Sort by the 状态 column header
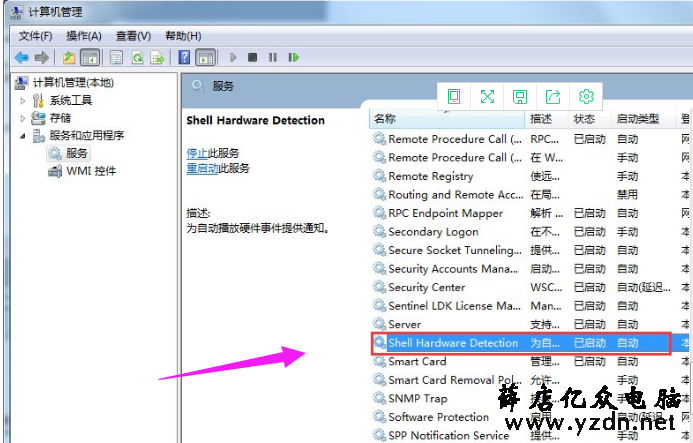This screenshot has height=443, width=693. pos(589,119)
